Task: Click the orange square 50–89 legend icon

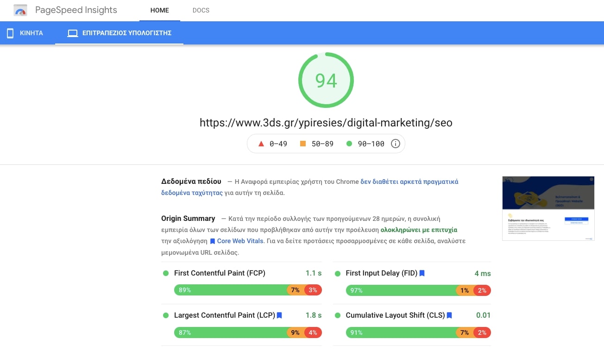Action: coord(303,144)
